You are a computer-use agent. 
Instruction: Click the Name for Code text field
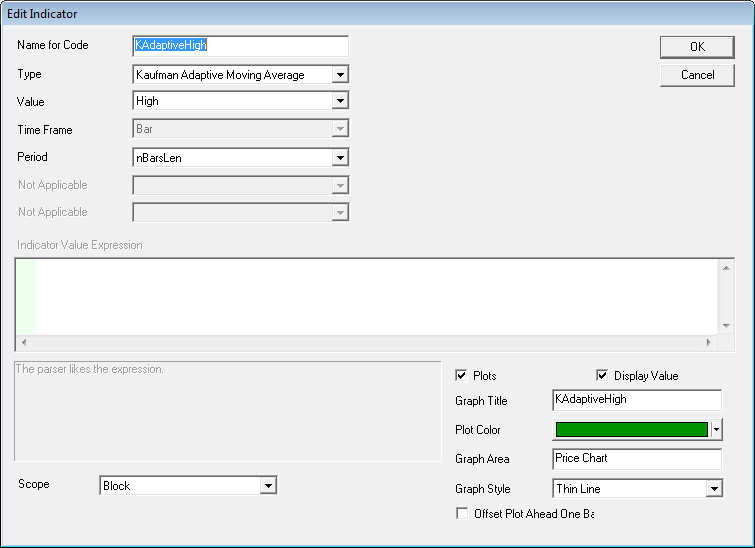pos(240,46)
